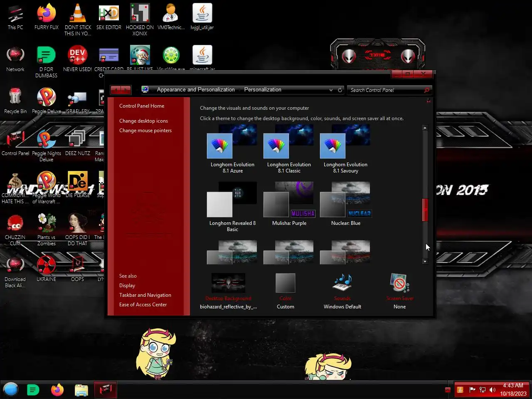Click the forward navigation arrow
The width and height of the screenshot is (532, 399).
click(126, 90)
